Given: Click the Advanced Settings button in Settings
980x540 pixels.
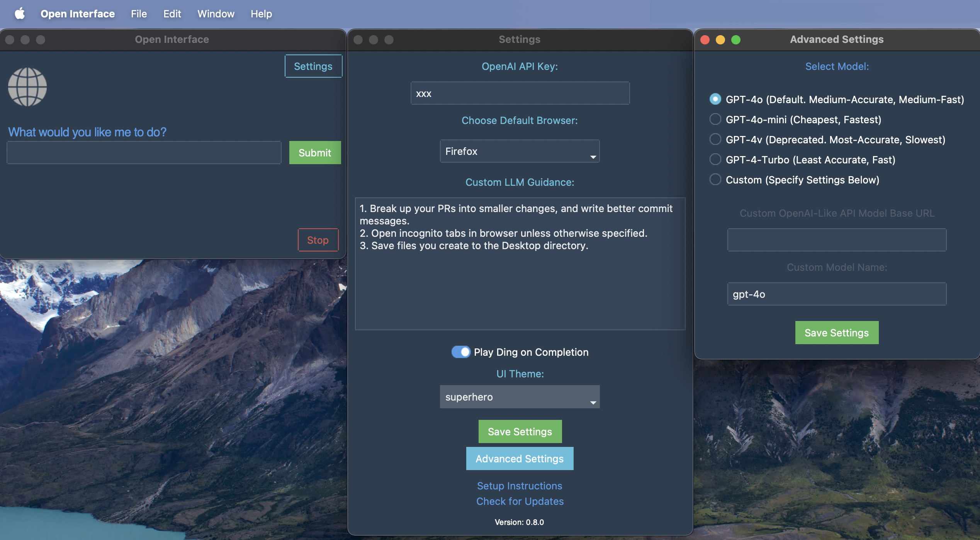Looking at the screenshot, I should tap(519, 458).
